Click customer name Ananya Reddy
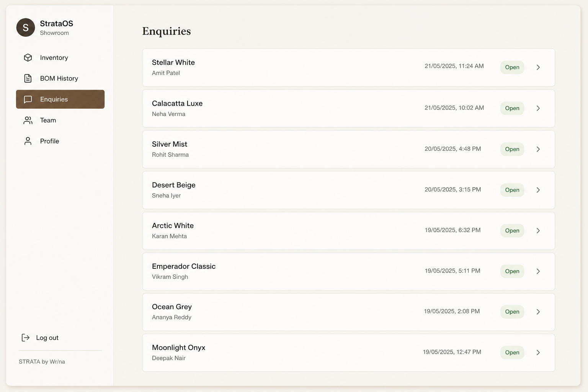The image size is (588, 392). [x=171, y=317]
